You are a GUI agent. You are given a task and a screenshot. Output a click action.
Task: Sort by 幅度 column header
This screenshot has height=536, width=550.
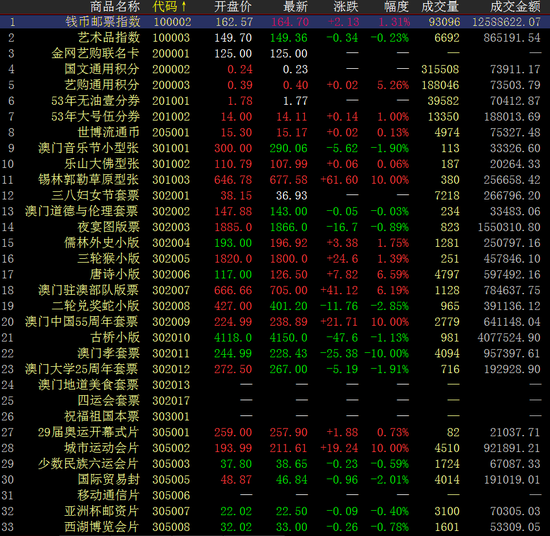tap(396, 6)
